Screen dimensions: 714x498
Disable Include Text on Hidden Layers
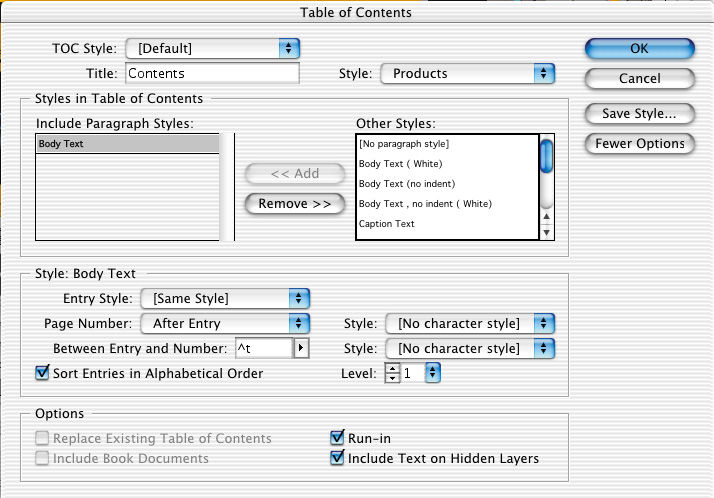point(337,459)
